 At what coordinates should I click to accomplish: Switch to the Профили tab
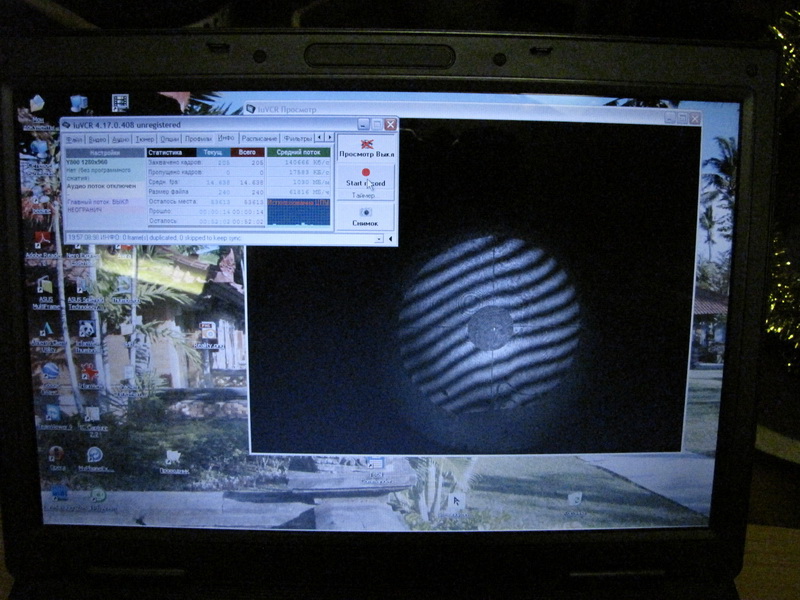pos(198,139)
